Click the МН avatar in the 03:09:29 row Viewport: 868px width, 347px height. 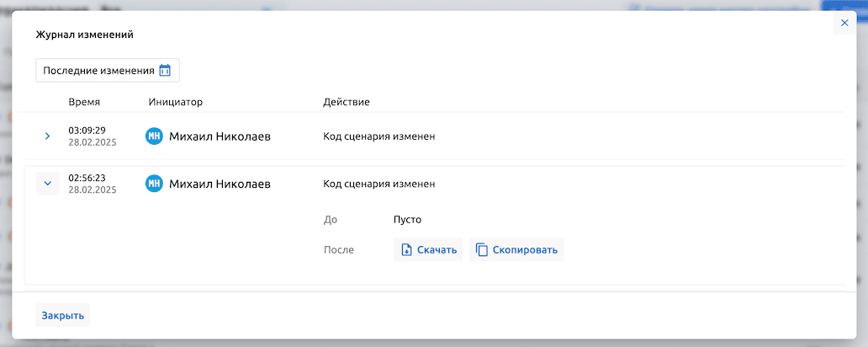[153, 136]
